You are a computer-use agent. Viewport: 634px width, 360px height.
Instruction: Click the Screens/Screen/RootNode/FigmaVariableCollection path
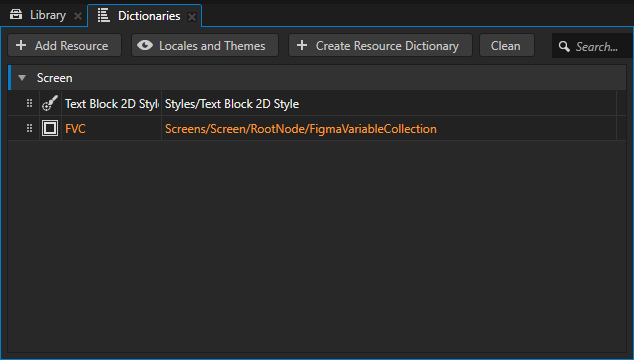point(301,129)
